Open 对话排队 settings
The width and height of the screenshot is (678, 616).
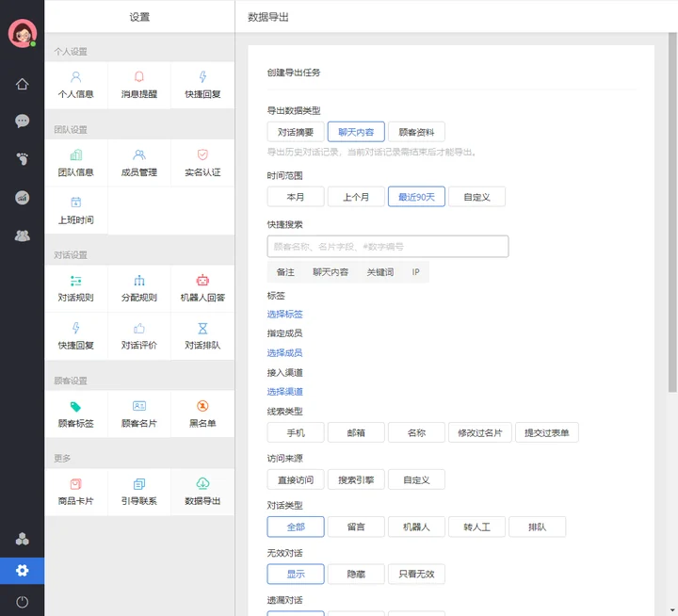[202, 336]
